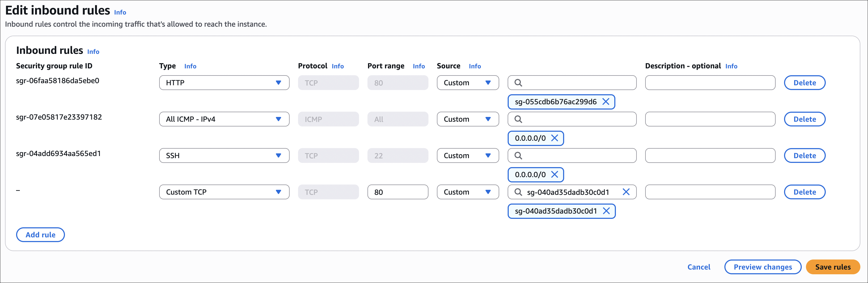Remove sg-040ad35dadb30c0d1 tag below the search field

click(606, 211)
